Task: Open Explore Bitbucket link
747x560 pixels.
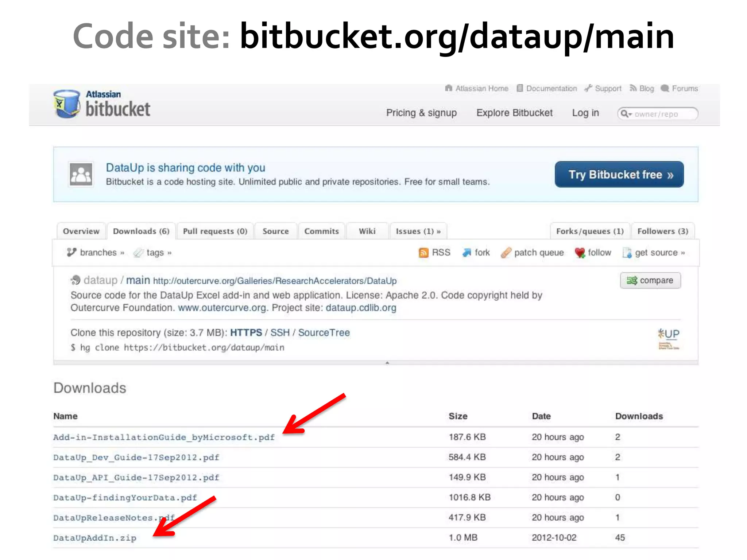Action: click(x=514, y=113)
